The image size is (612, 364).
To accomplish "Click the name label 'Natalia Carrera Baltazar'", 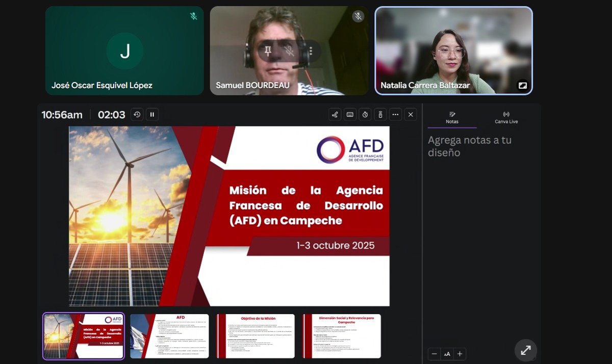I will point(425,85).
